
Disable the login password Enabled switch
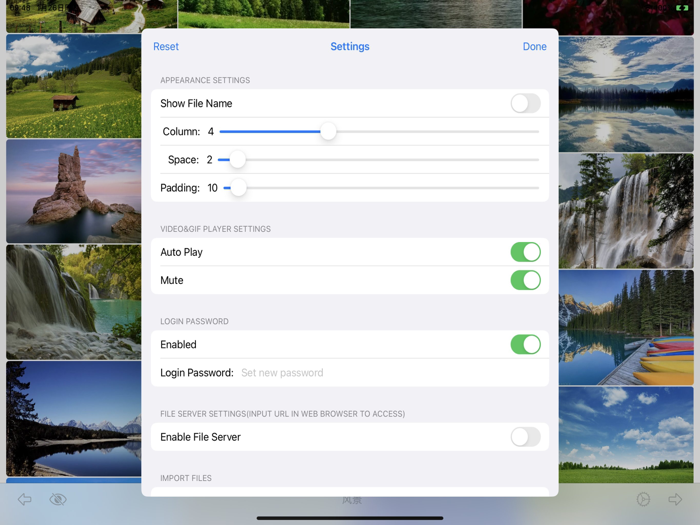coord(525,344)
